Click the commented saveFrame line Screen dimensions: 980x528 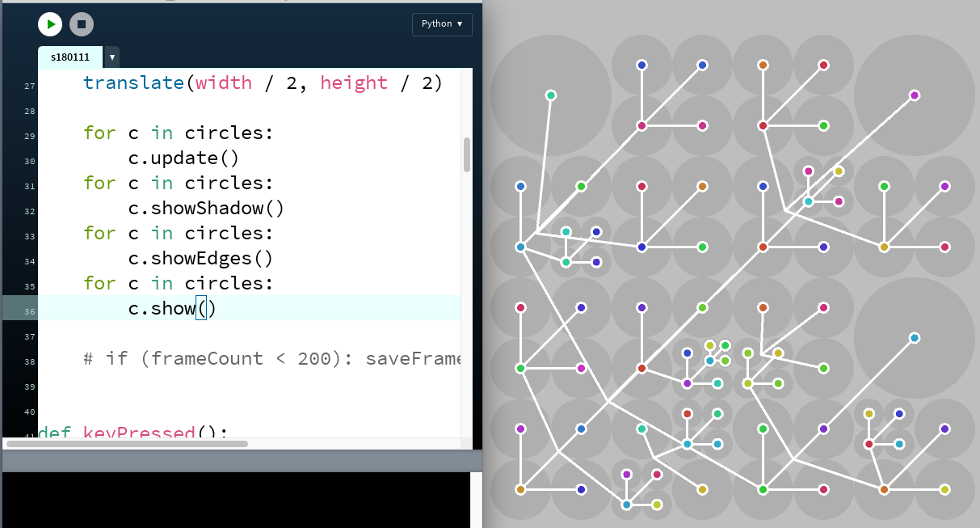(x=271, y=358)
